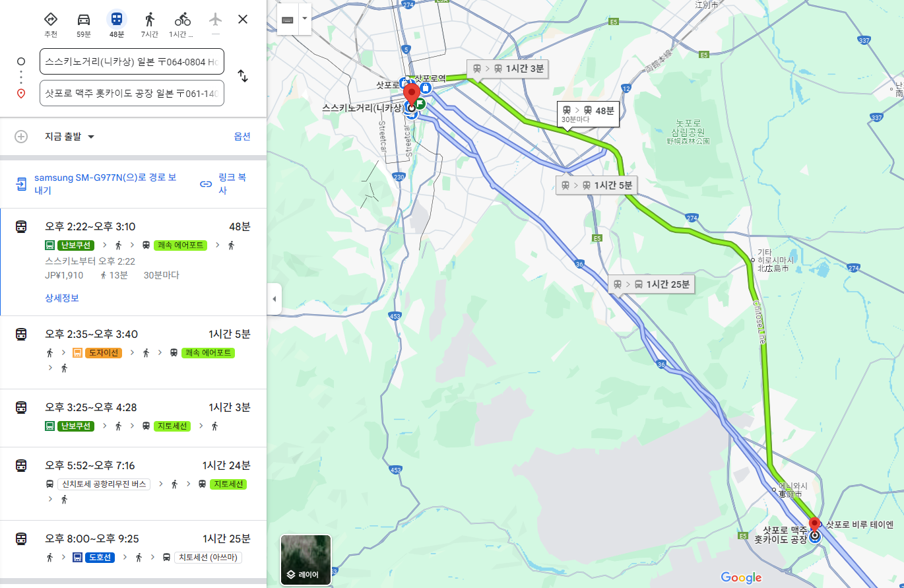The width and height of the screenshot is (904, 588).
Task: Click the 삿포로역 station label
Action: click(431, 79)
